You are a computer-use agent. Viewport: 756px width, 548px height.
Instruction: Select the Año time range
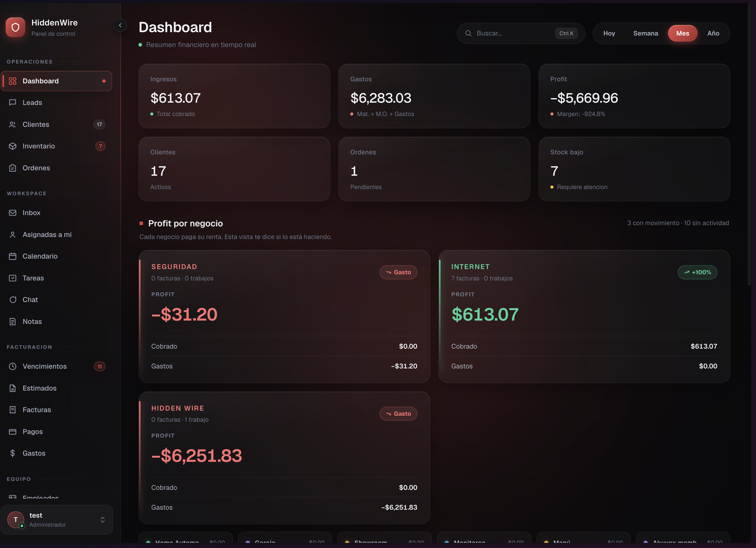tap(713, 33)
